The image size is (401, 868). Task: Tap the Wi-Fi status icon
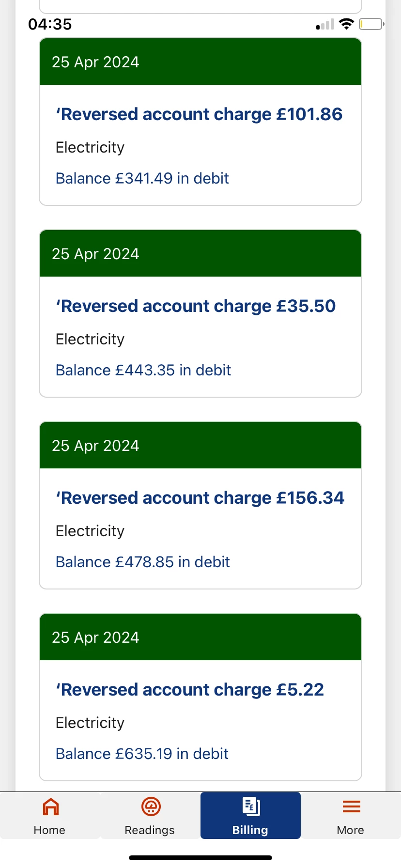point(347,24)
